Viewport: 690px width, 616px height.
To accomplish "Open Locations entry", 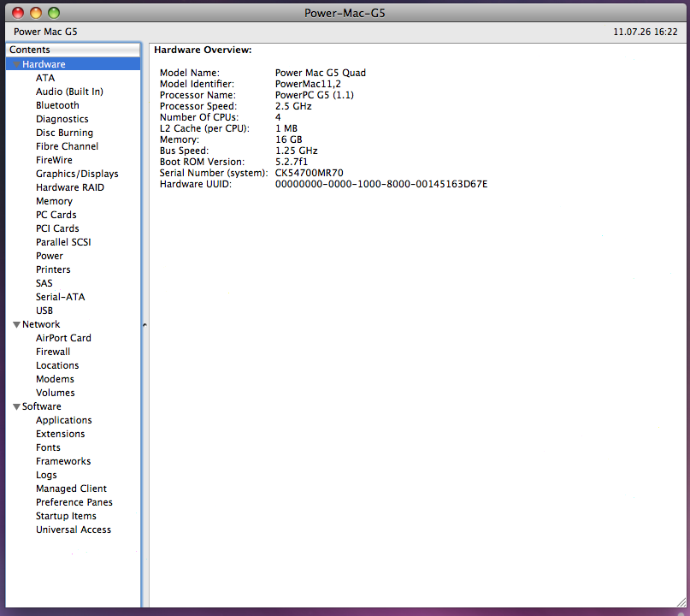I will click(x=57, y=365).
